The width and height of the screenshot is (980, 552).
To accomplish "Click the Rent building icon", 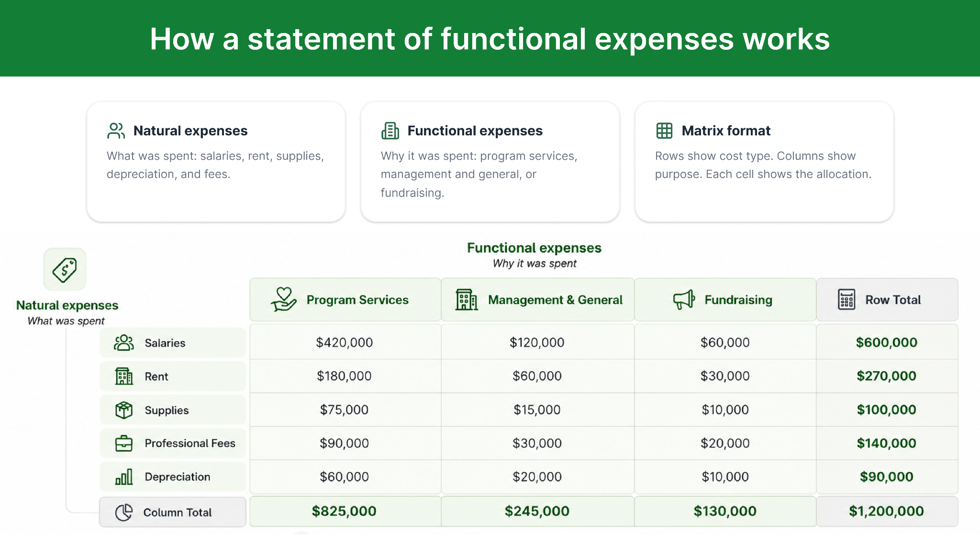I will [124, 376].
